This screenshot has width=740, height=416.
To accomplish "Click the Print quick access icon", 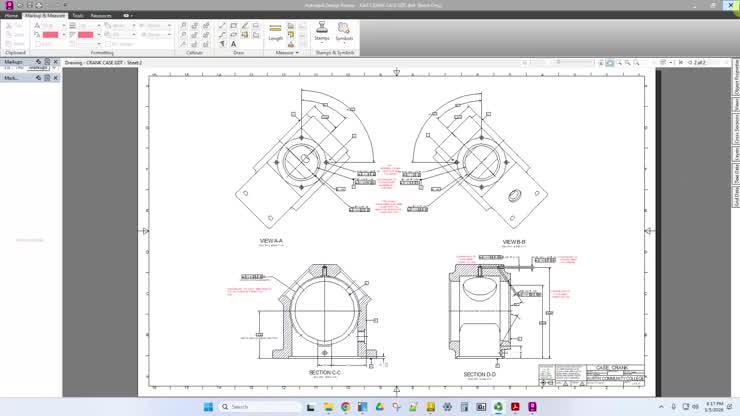I will pos(39,5).
